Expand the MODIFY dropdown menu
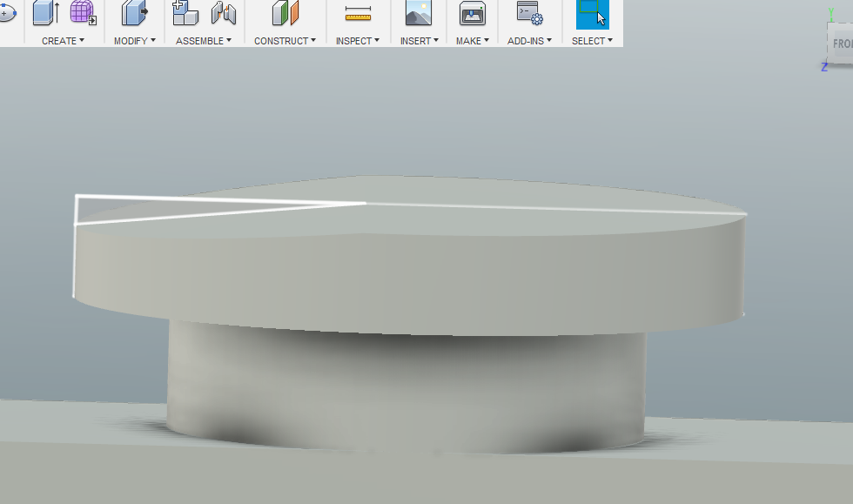 pyautogui.click(x=135, y=41)
